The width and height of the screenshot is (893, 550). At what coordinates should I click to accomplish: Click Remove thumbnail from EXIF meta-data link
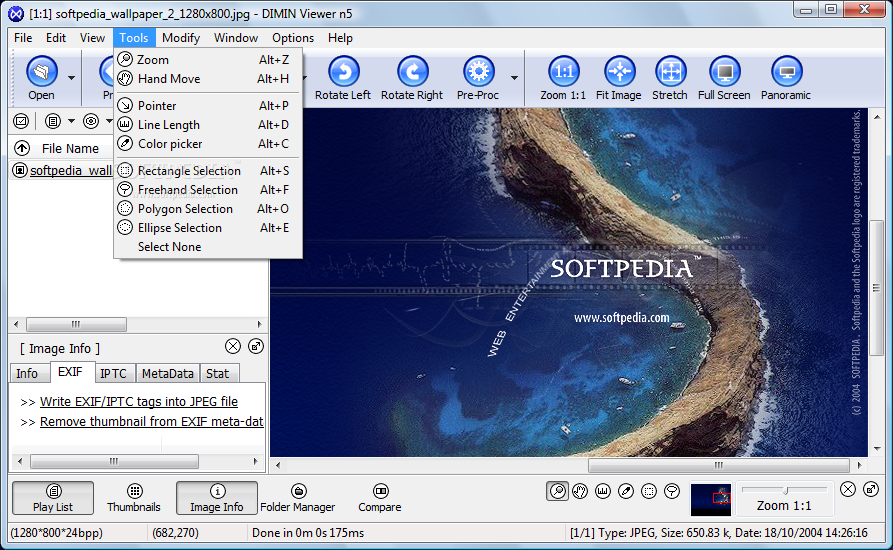pos(151,422)
